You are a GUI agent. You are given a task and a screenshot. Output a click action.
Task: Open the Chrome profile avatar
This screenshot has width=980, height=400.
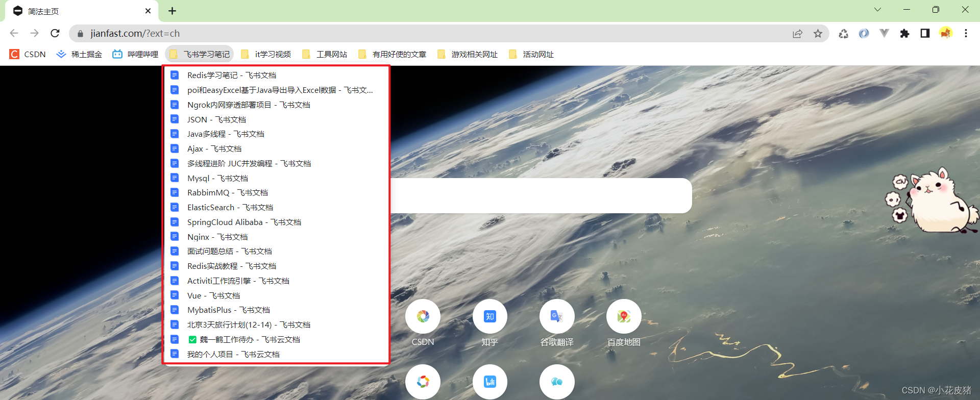click(x=946, y=33)
